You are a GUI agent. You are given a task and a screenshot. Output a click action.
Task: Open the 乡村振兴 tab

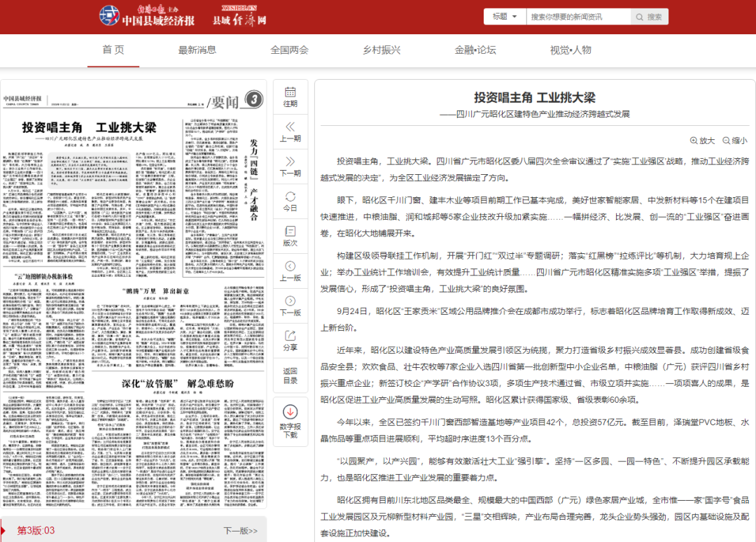(x=381, y=50)
